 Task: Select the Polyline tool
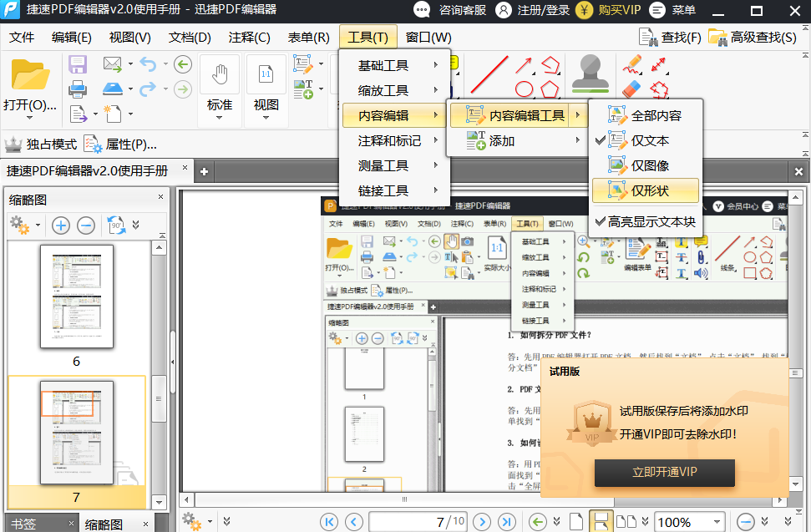point(550,65)
